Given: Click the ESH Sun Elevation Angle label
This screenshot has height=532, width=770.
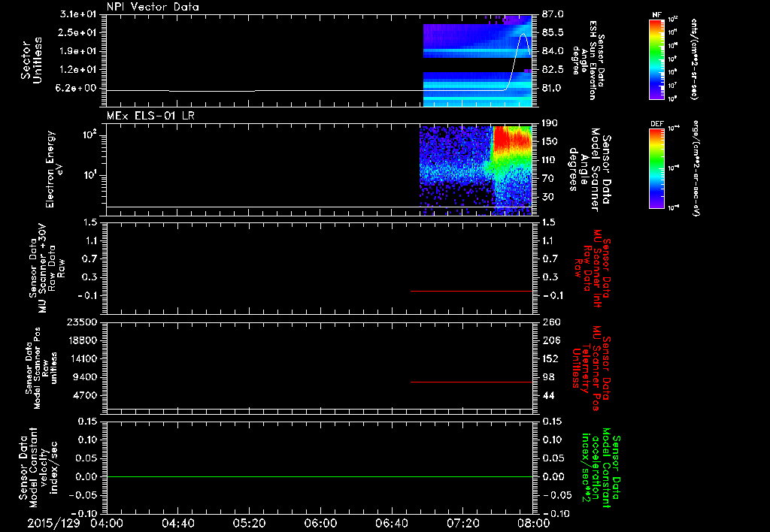Looking at the screenshot, I should coord(588,60).
